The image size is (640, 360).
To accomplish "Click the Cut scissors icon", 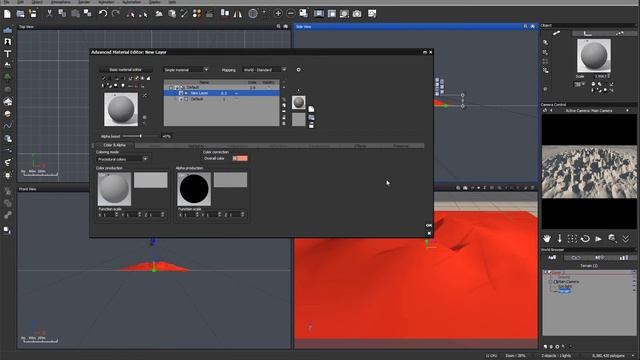I will [x=49, y=13].
